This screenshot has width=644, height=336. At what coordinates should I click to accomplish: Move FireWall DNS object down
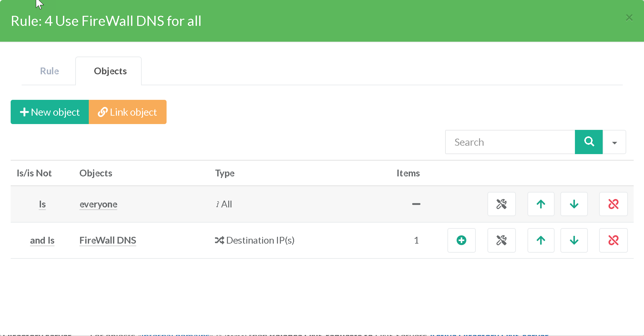pyautogui.click(x=574, y=240)
